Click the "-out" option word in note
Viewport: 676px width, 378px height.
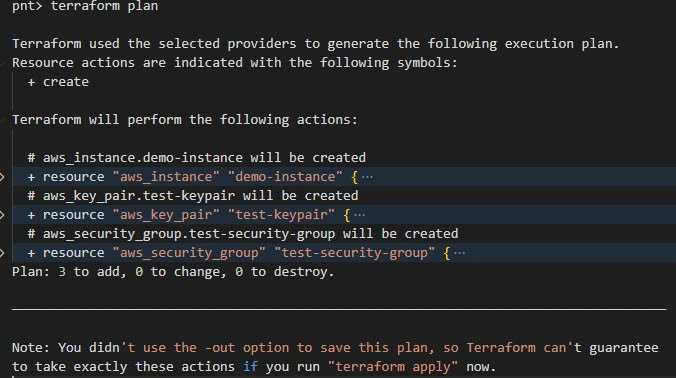220,347
